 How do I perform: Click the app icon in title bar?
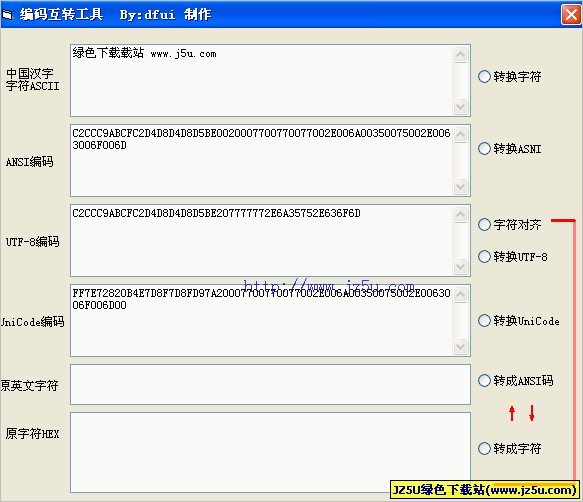tap(7, 15)
